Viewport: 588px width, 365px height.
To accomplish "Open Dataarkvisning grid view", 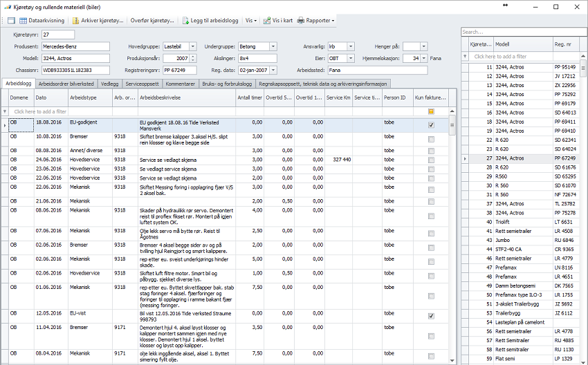I will click(42, 21).
